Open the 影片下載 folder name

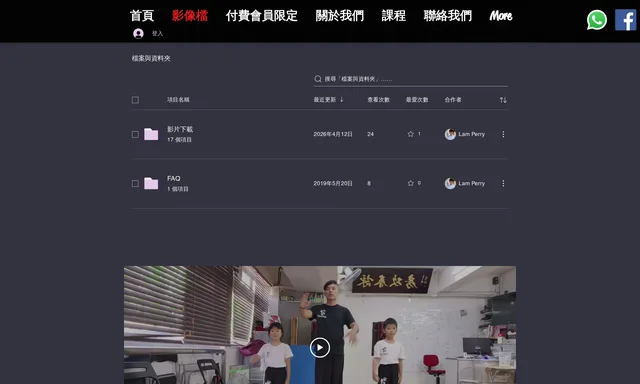tap(180, 129)
